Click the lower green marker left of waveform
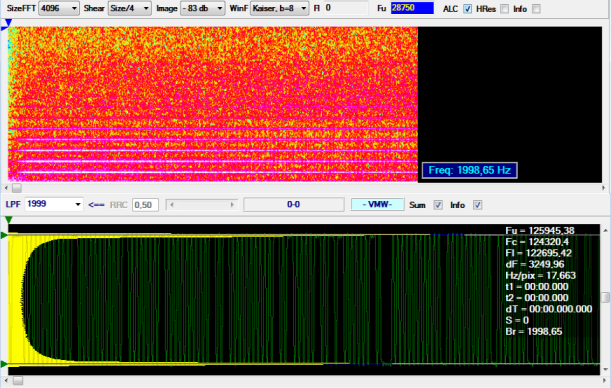 tap(4, 364)
